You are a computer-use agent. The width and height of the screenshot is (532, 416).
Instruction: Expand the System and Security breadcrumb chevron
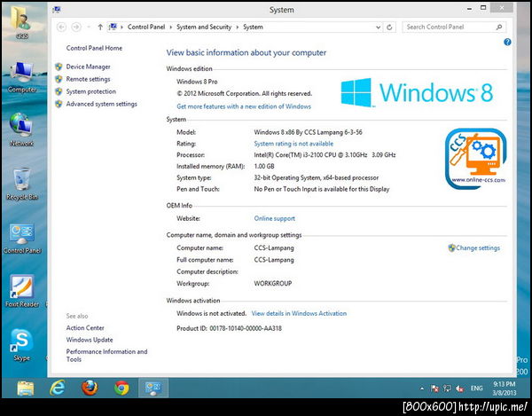[x=237, y=27]
